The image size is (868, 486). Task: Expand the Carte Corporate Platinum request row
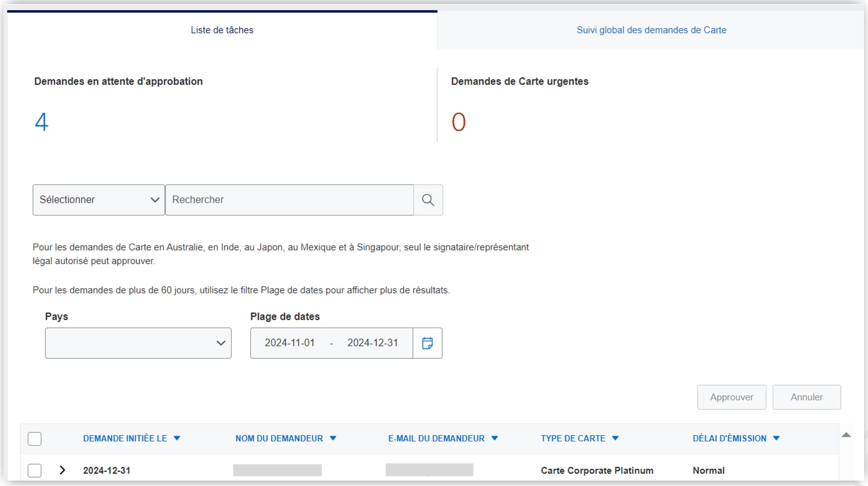point(62,470)
